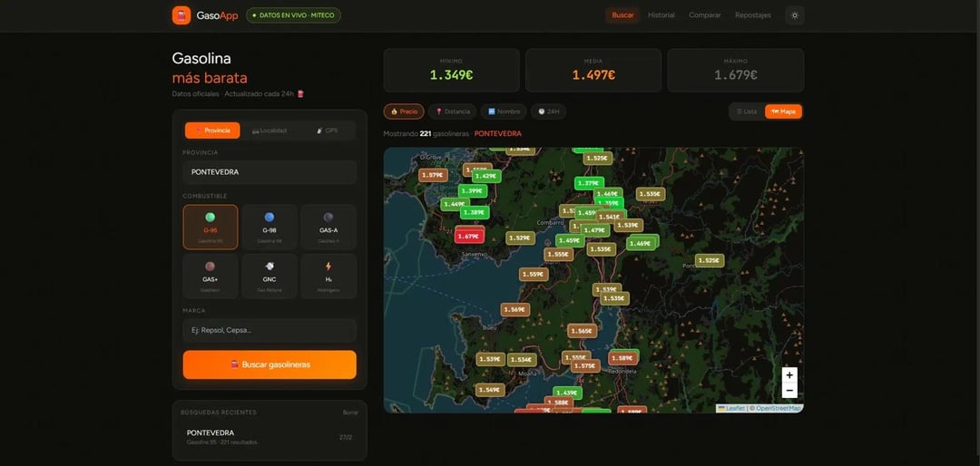Choose the GAS-A diesel option
The height and width of the screenshot is (466, 980).
click(328, 226)
